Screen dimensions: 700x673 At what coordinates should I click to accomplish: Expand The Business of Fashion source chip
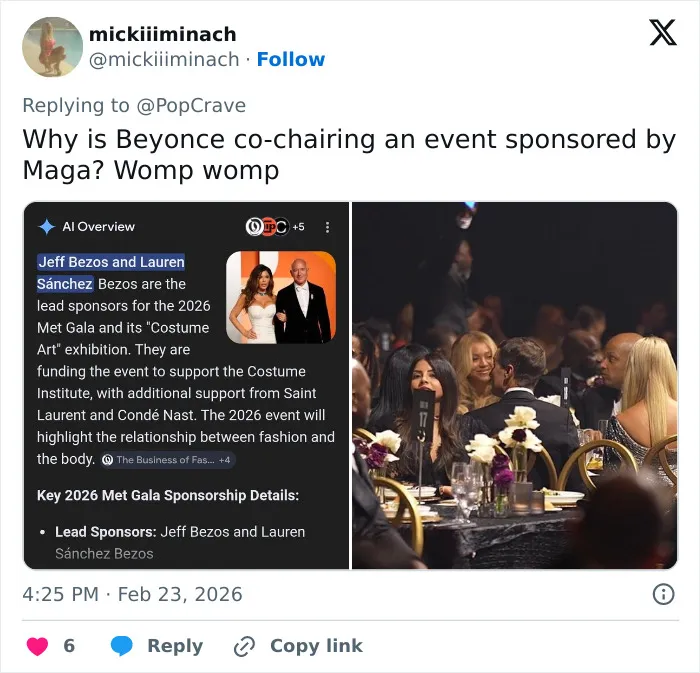point(167,460)
